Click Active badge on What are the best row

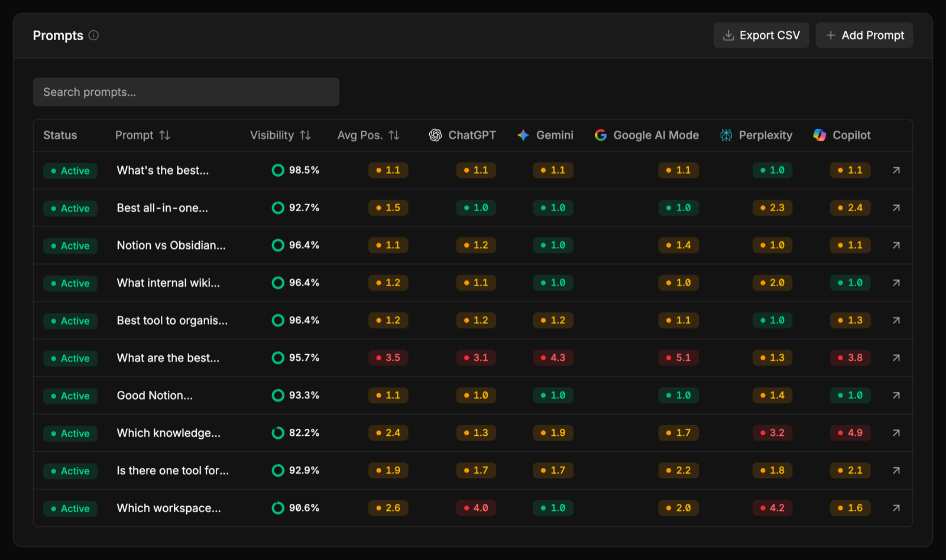(x=70, y=358)
